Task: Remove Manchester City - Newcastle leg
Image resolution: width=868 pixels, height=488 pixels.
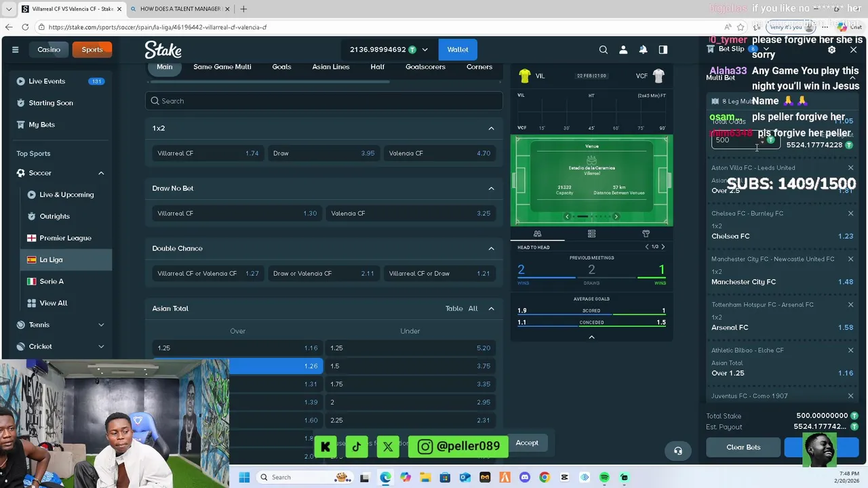Action: click(x=850, y=259)
